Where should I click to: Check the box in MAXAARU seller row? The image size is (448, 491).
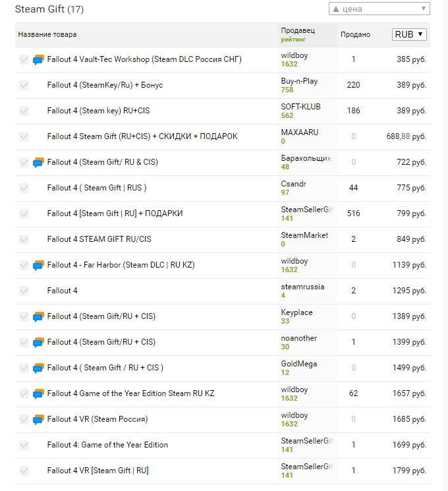[24, 136]
